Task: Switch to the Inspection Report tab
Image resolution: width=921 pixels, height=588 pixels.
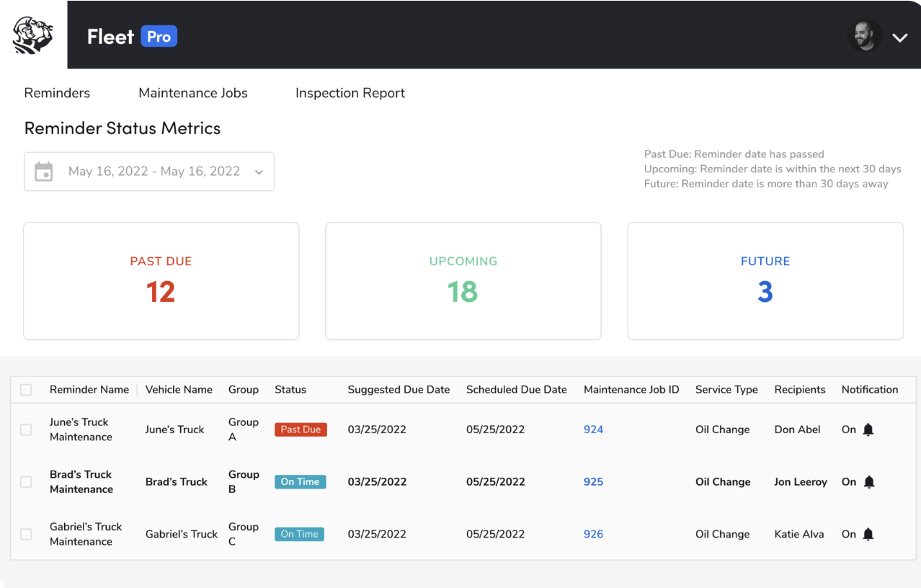Action: [x=350, y=93]
